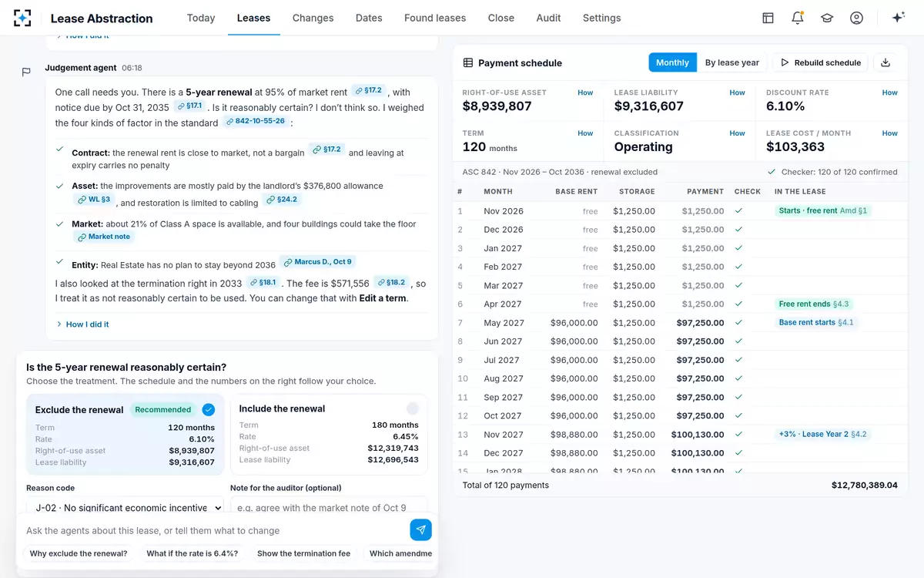Click the What if the rate is 6.4%? suggestion
This screenshot has height=578, width=924.
[192, 553]
